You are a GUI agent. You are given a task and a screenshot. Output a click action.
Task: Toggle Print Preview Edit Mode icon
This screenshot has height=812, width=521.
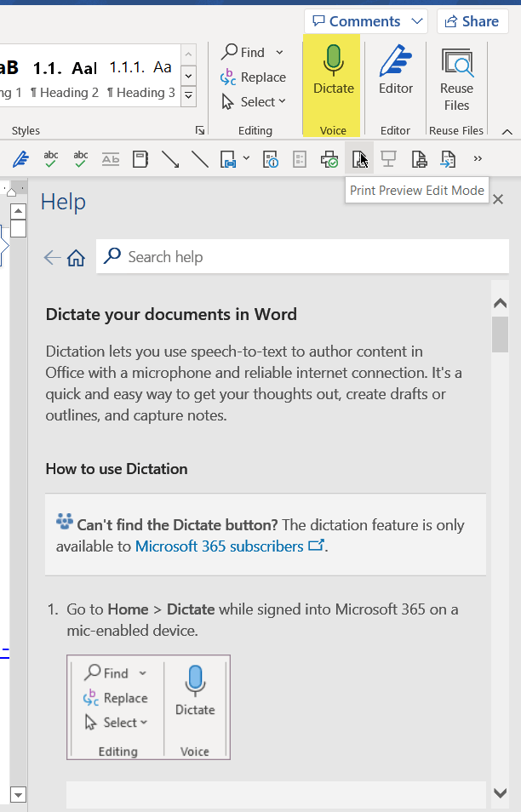[x=359, y=159]
